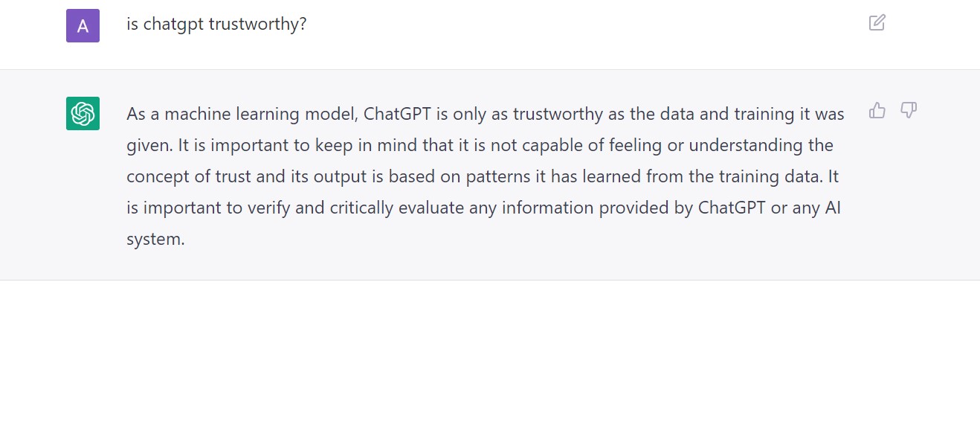Click the purple "A" user avatar
This screenshot has height=442, width=980.
(83, 25)
